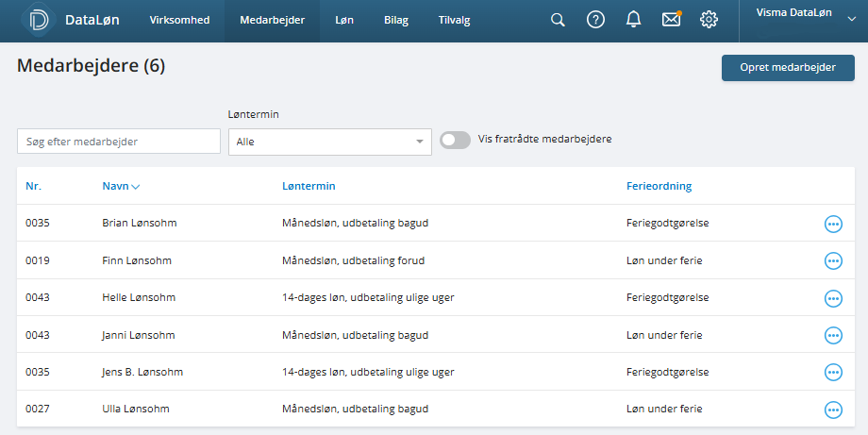Click 14-dages løn cell in Helle's row
Viewport: 868px width, 435px height.
coord(368,298)
